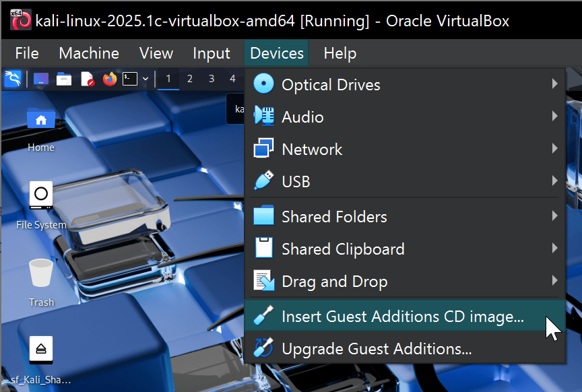Click the Network screens icon
Image resolution: width=582 pixels, height=392 pixels.
click(x=264, y=148)
